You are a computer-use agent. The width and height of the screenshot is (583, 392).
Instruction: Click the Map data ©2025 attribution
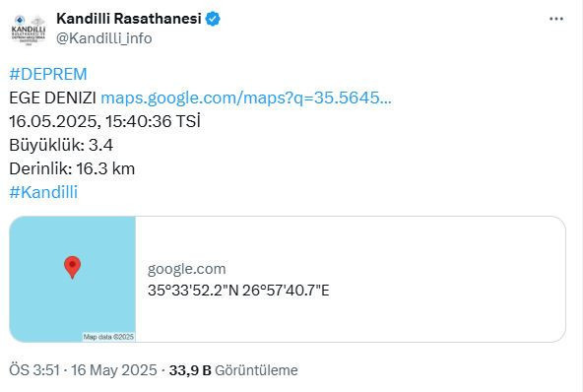click(108, 337)
